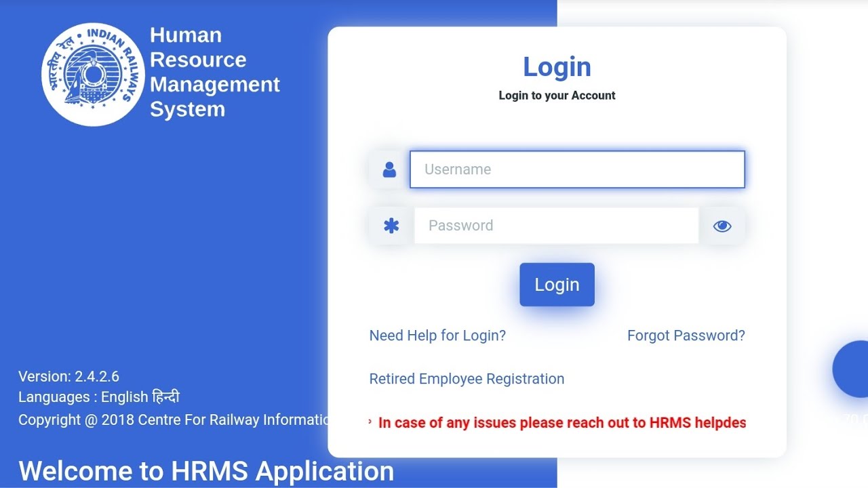Screen dimensions: 868x488
Task: Click the Indian Railways logo emblem
Action: click(x=93, y=75)
